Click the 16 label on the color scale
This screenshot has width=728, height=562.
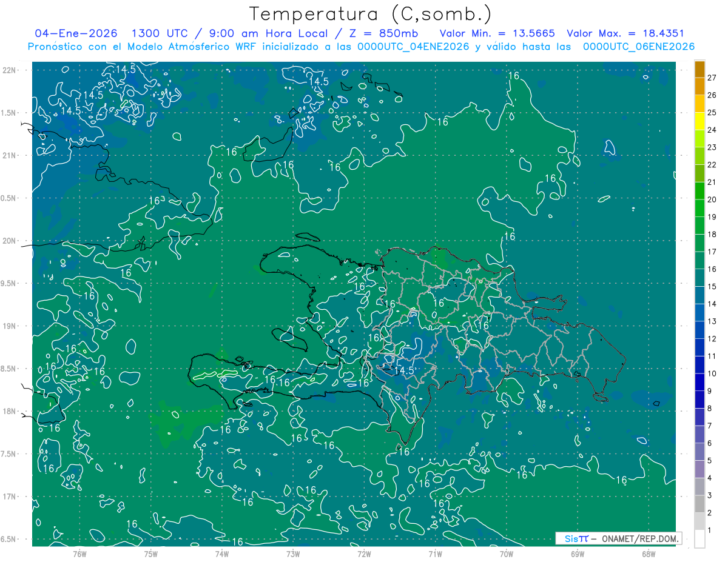712,269
